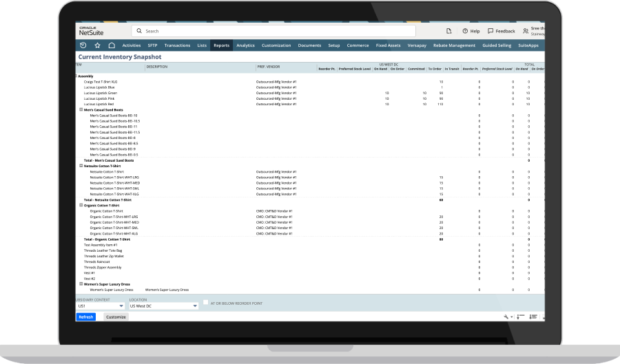Go to the Home icon
This screenshot has width=620, height=364.
coord(112,45)
